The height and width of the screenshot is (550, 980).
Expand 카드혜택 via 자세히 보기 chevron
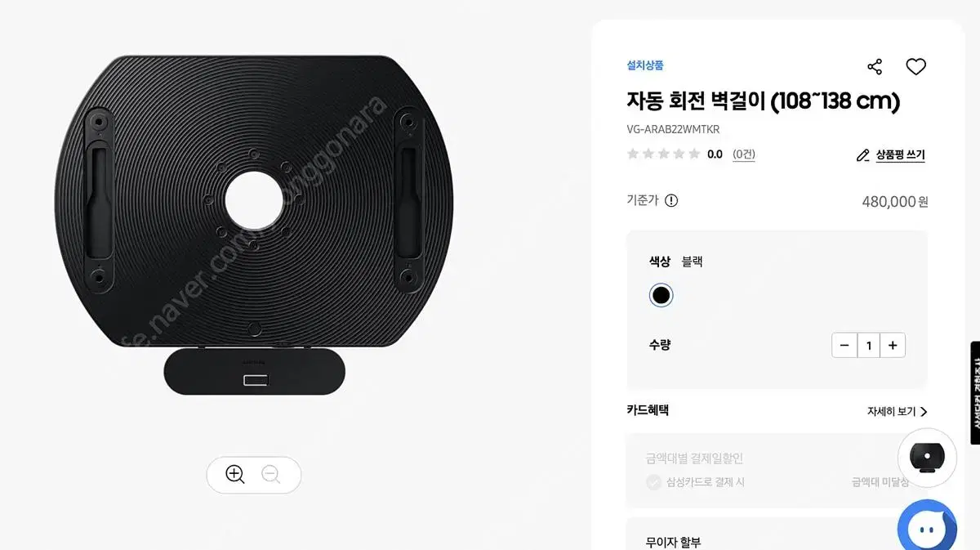924,412
